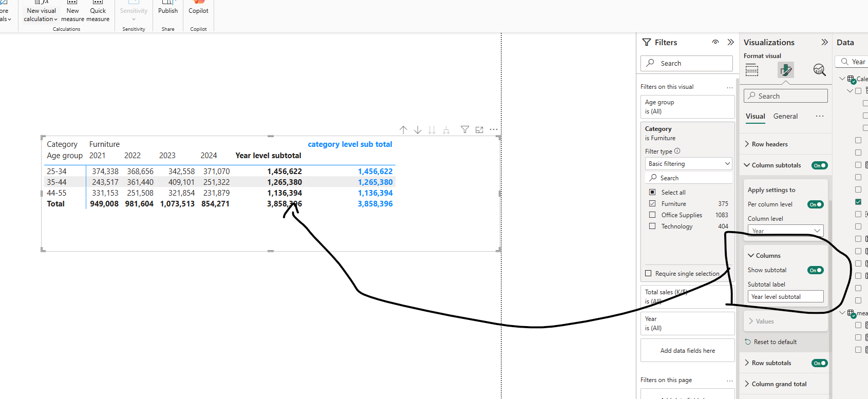Click the drill down arrow above the matrix
Viewport: 868px width, 399px height.
(418, 130)
